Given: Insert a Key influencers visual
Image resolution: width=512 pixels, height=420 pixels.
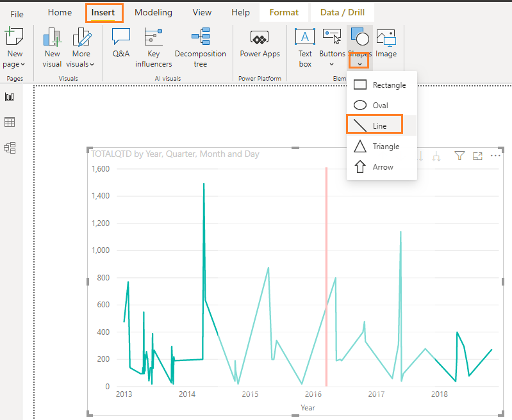Looking at the screenshot, I should [153, 47].
